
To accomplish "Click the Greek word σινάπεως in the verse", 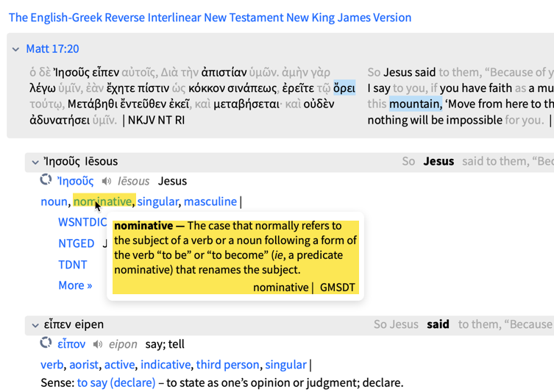I will click(x=252, y=88).
